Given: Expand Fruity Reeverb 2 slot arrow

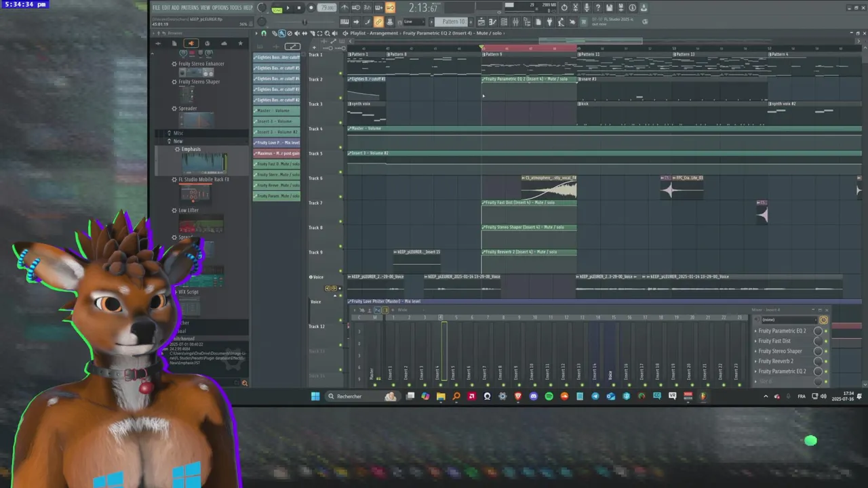Looking at the screenshot, I should pyautogui.click(x=755, y=361).
